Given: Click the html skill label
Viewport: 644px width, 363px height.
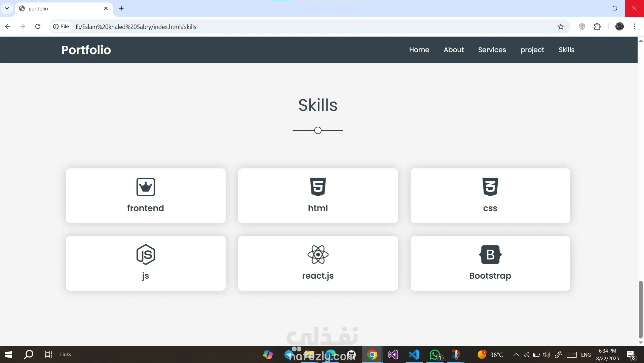Looking at the screenshot, I should point(318,208).
